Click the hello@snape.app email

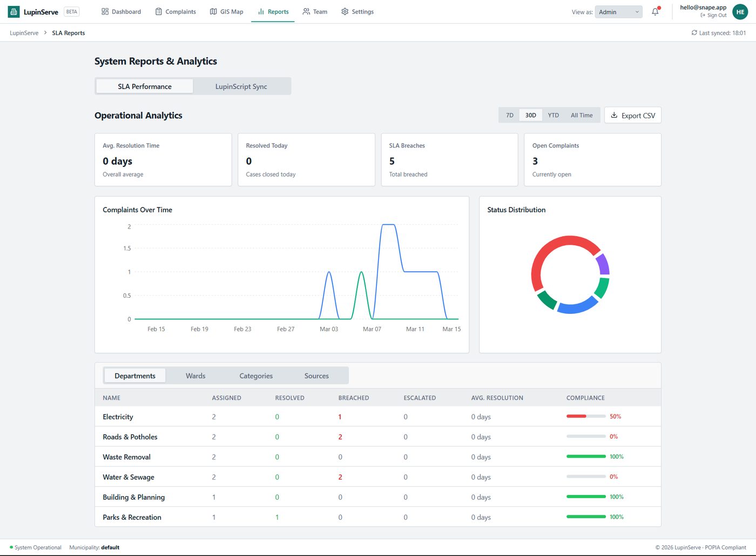[703, 8]
